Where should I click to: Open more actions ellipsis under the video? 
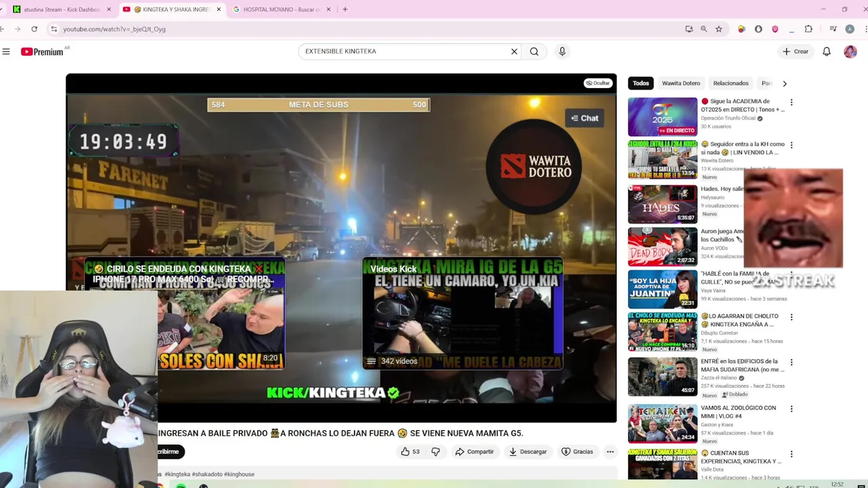[610, 451]
